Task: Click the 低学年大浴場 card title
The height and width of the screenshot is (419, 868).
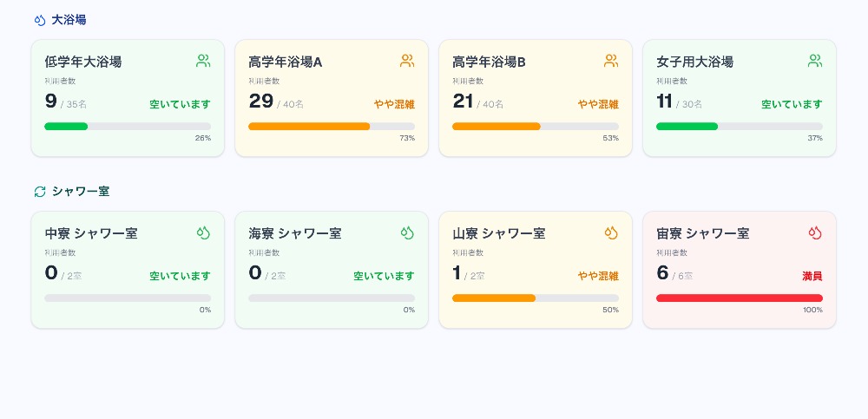Action: pos(83,62)
